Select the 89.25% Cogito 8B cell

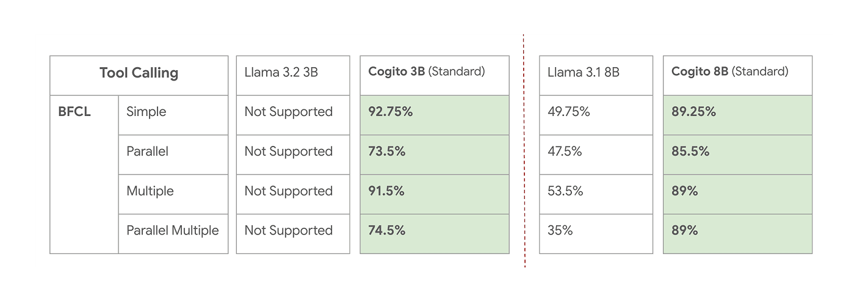tap(694, 112)
